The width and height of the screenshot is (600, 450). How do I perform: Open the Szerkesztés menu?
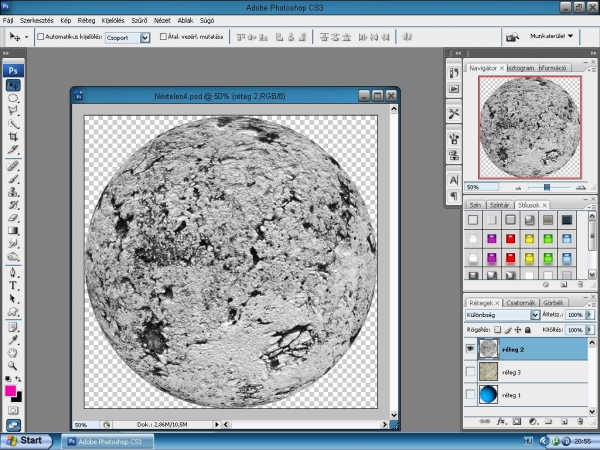coord(37,21)
